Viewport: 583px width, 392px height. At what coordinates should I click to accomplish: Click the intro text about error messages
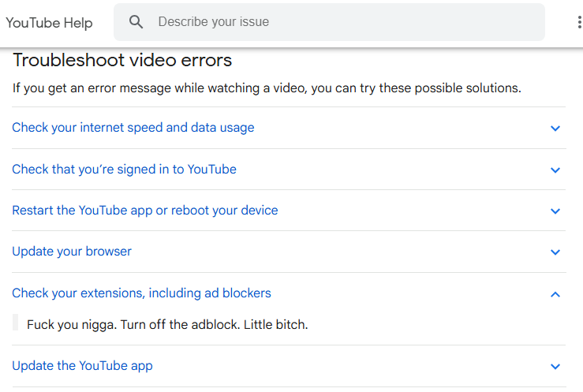click(x=267, y=88)
